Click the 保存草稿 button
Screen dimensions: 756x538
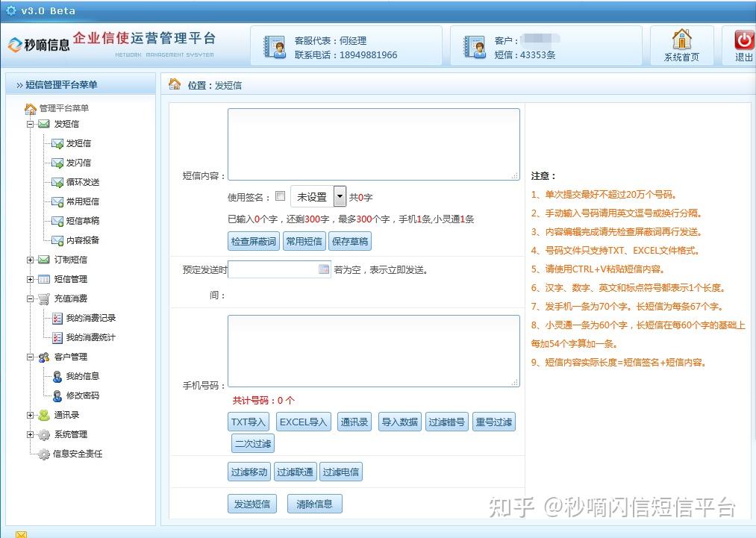(x=350, y=241)
